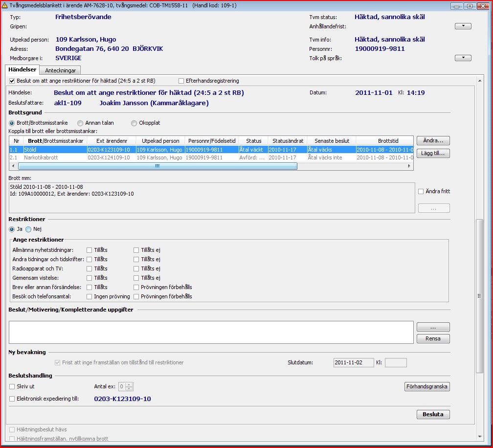Select Ja under Restriktioner
This screenshot has height=448, width=493.
point(12,229)
